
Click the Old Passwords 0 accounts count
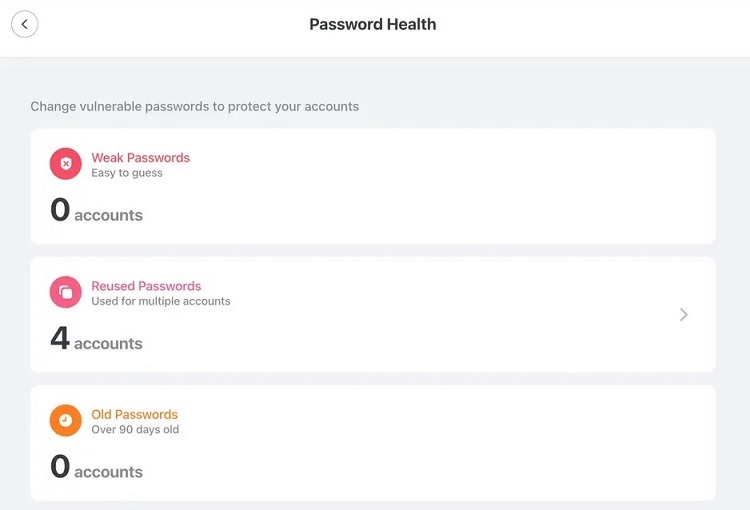97,467
